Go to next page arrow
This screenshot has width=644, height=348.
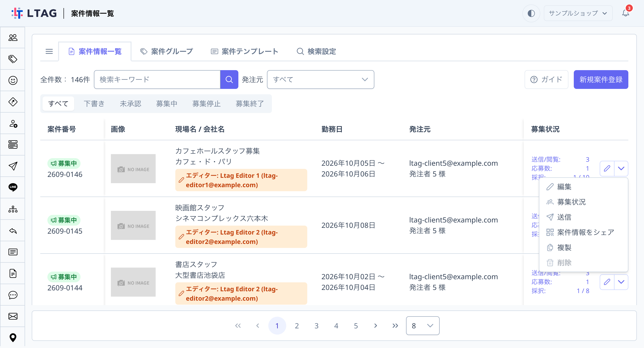click(375, 325)
